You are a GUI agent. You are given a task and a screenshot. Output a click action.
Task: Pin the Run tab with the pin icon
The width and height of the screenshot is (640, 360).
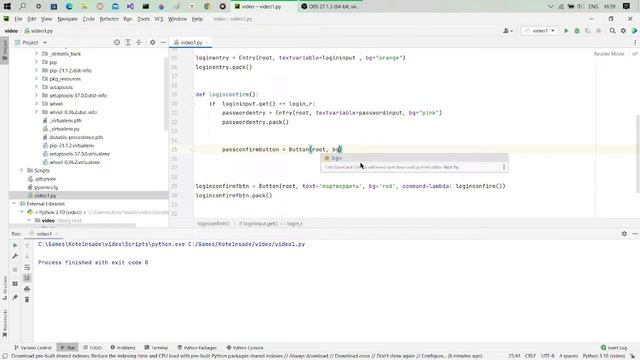click(15, 298)
